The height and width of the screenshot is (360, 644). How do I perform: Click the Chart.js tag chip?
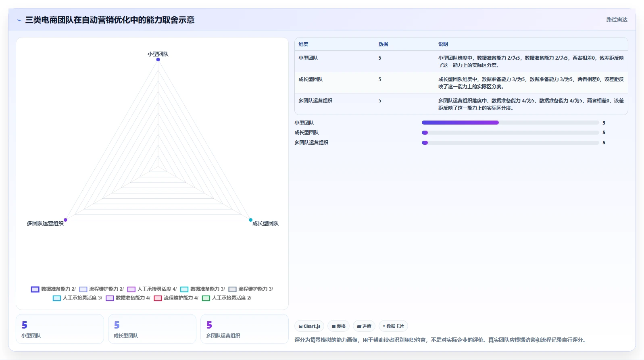309,326
